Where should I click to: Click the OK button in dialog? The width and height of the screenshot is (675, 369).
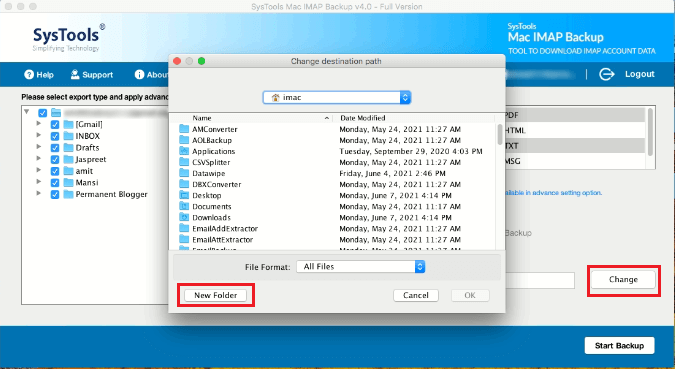470,295
